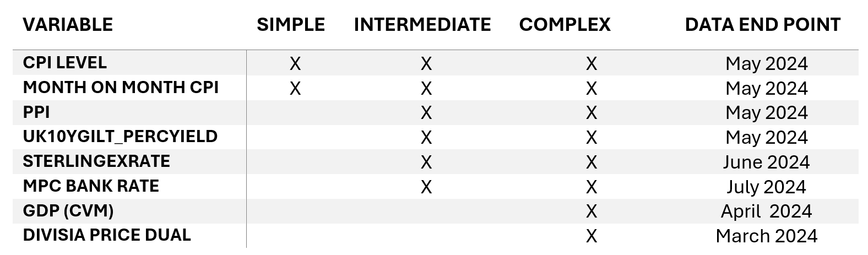Select the DIVISIA PRICE DUAL label
This screenshot has height=255, width=868.
pyautogui.click(x=107, y=235)
